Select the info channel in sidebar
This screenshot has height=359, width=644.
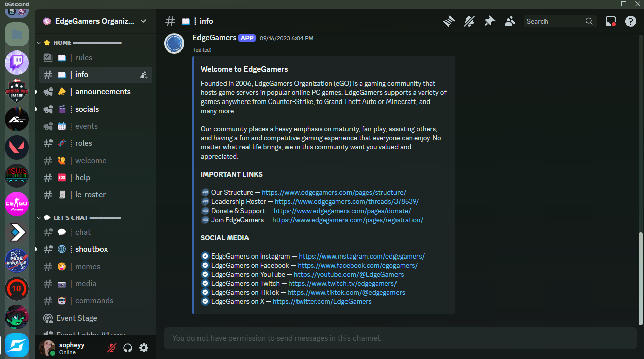pos(95,75)
